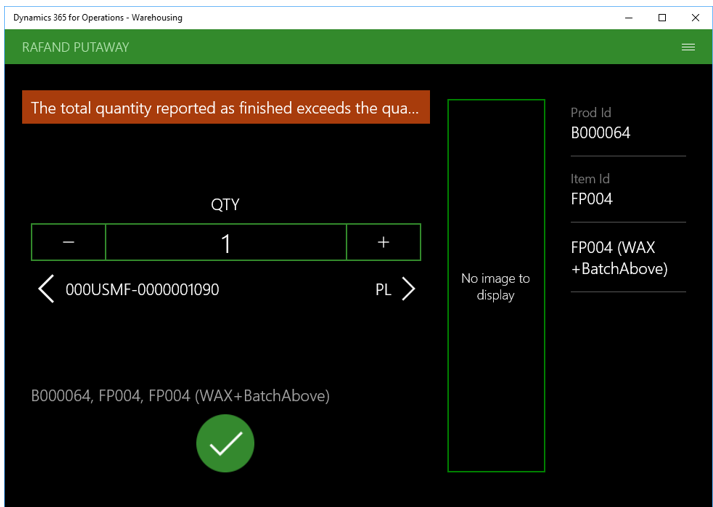Open the orange error message banner
Image resolution: width=713 pixels, height=507 pixels.
[x=226, y=107]
